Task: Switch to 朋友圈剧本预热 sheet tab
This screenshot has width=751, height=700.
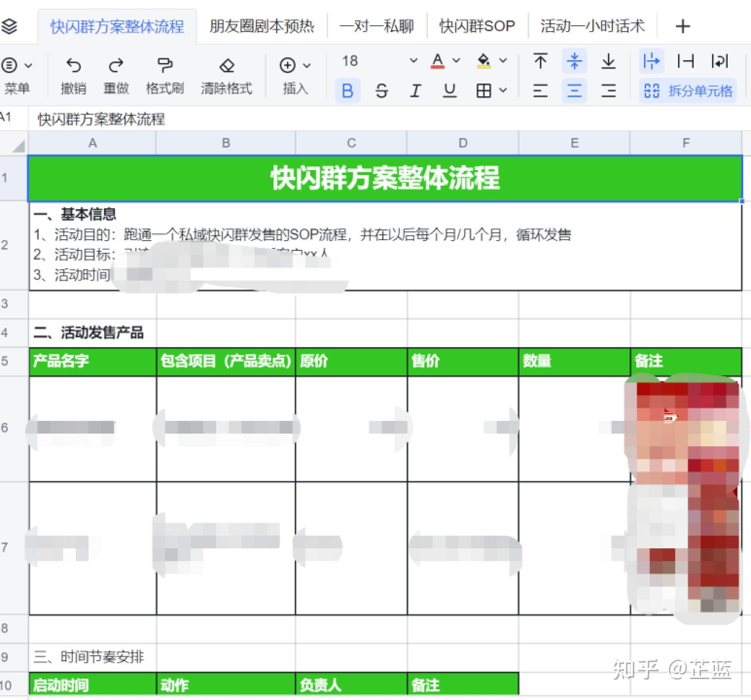Action: pyautogui.click(x=262, y=26)
